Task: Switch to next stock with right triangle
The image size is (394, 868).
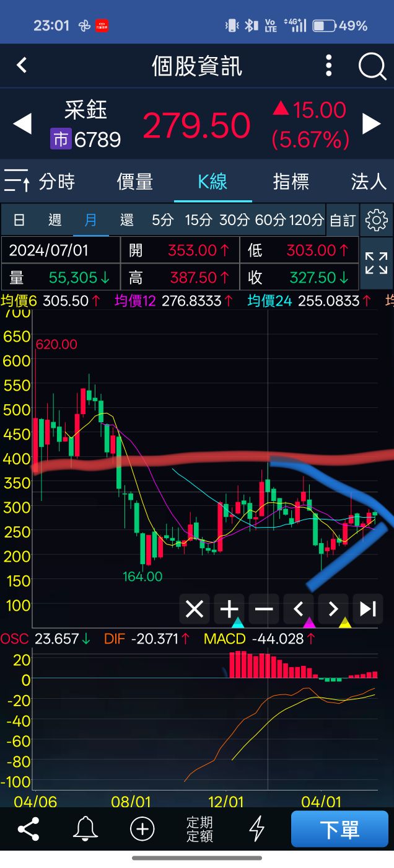Action: coord(372,123)
